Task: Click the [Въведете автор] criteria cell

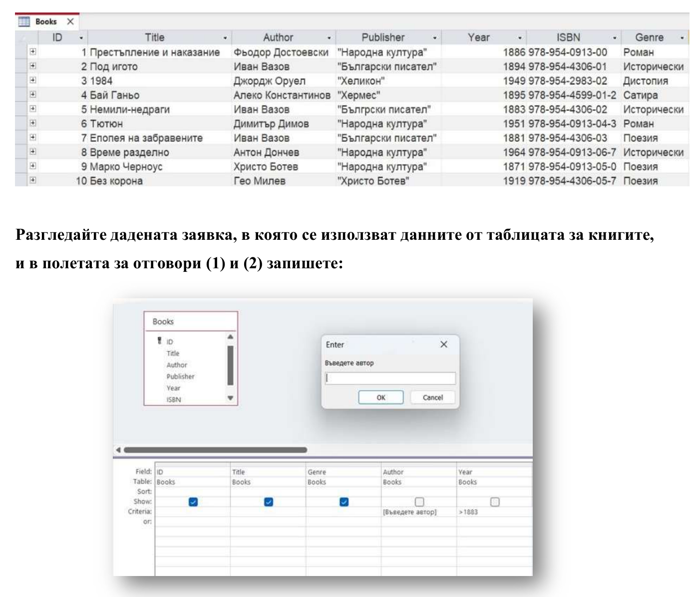Action: 418,512
